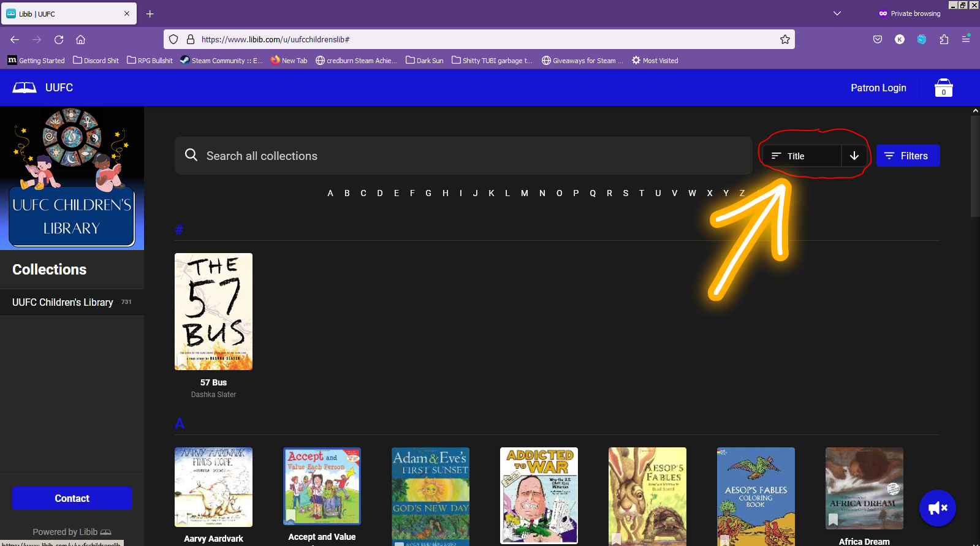This screenshot has width=980, height=546.
Task: Close the Libib UUFC tab
Action: 127,13
